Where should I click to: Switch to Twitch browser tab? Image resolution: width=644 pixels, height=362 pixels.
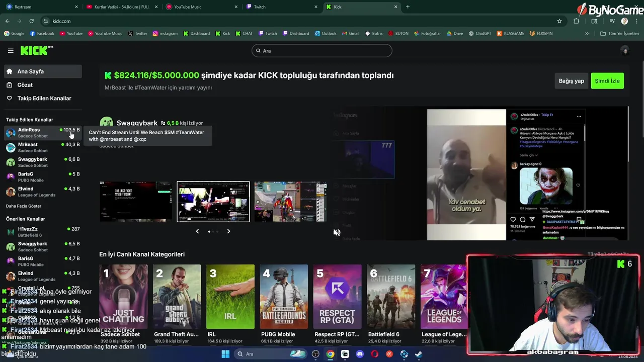[x=281, y=7]
